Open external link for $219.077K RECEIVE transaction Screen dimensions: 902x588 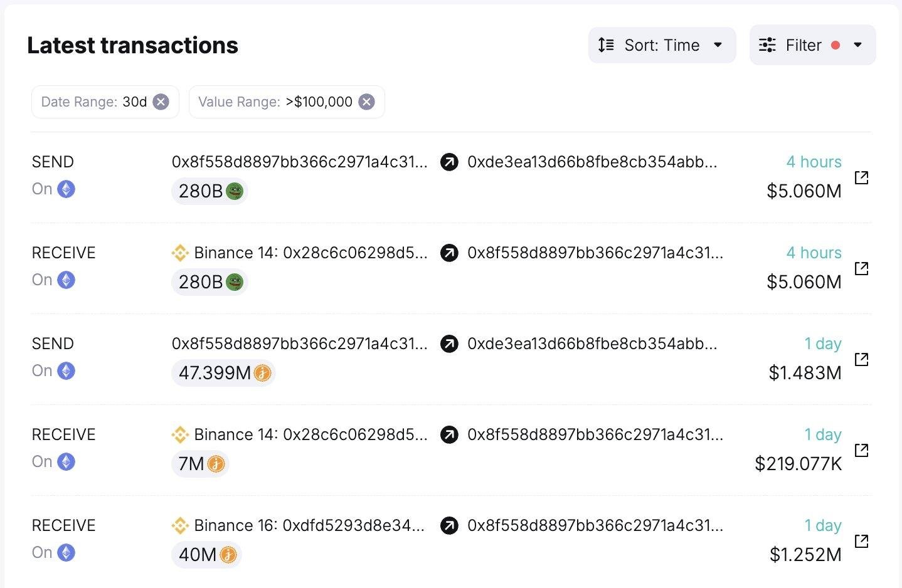862,450
